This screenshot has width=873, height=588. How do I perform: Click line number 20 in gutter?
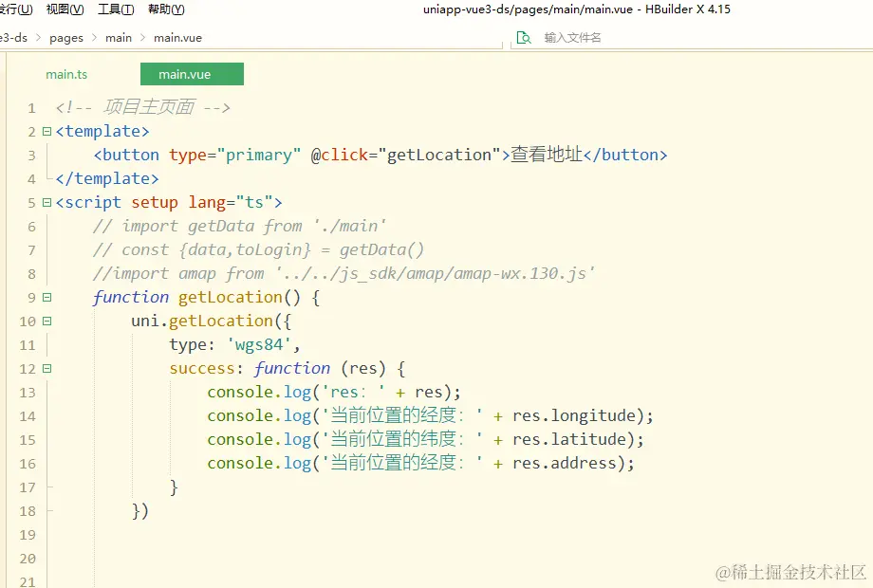click(x=28, y=559)
